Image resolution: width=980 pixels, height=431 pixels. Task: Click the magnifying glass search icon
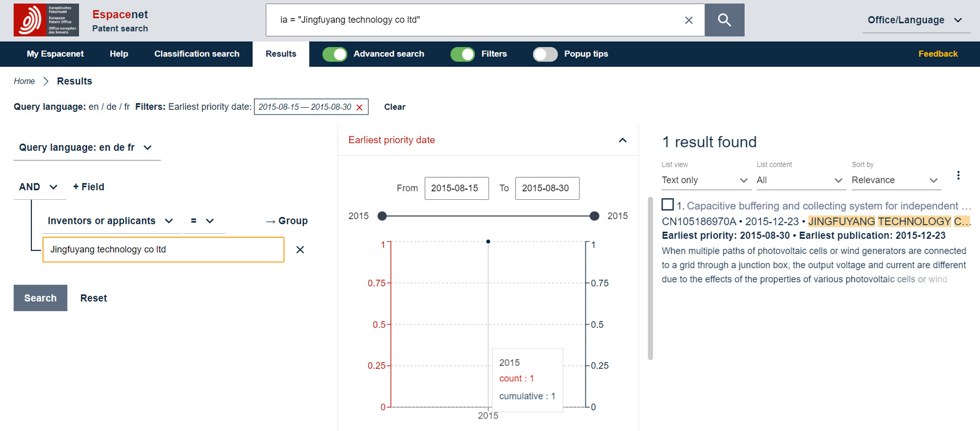point(724,20)
